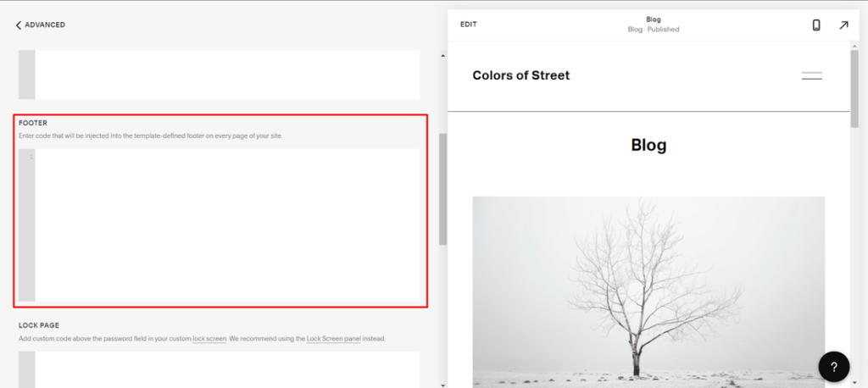Click the settings panel scrollbar thumb

[442, 188]
